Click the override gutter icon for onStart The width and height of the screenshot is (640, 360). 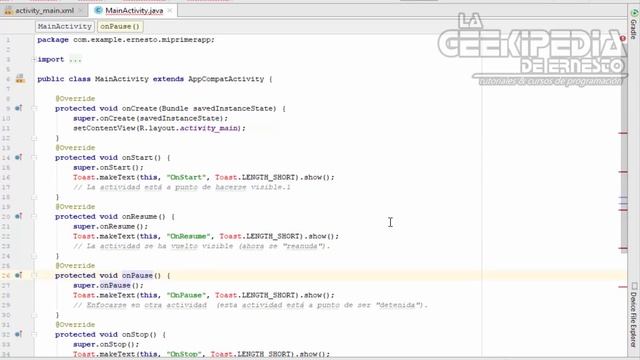click(18, 157)
